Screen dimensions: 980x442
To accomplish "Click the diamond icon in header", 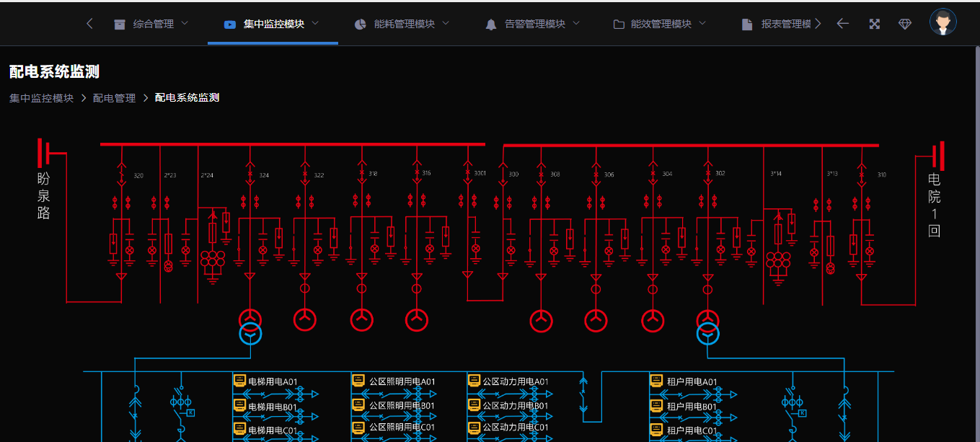I will tap(905, 24).
